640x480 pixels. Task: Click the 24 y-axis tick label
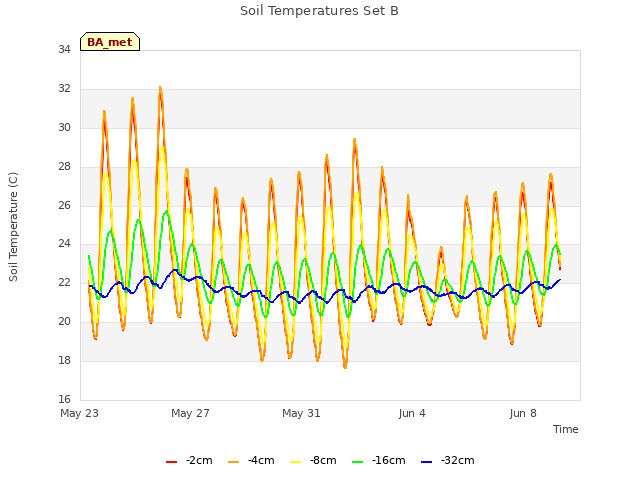click(x=64, y=244)
